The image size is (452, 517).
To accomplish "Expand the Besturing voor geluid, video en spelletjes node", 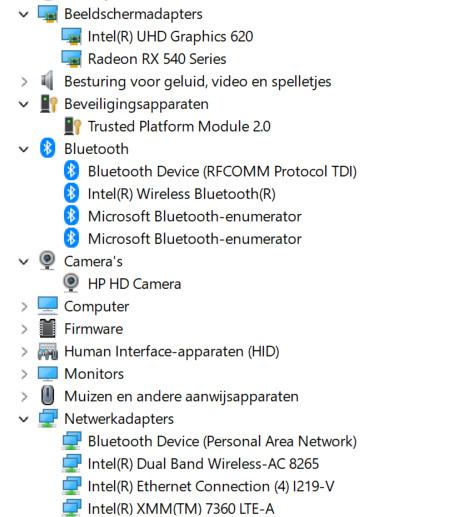I will coord(24,82).
